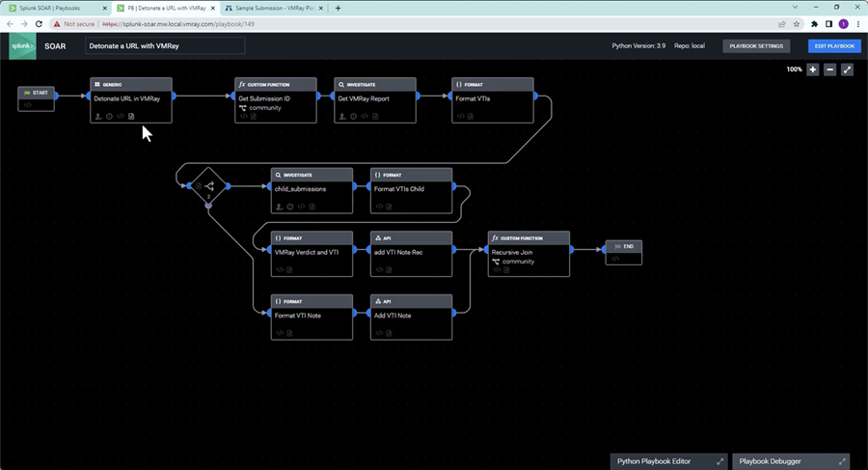The width and height of the screenshot is (868, 470).
Task: Select the END block label
Action: (628, 246)
